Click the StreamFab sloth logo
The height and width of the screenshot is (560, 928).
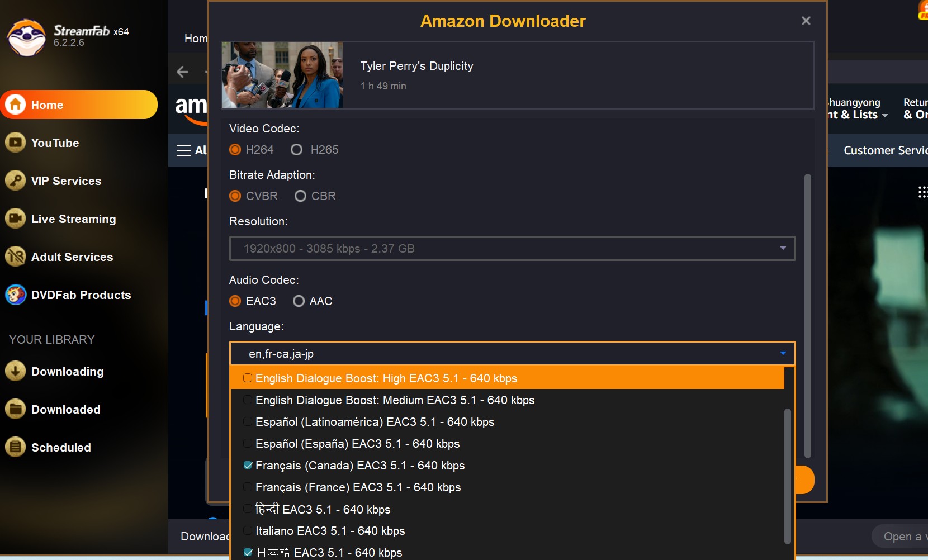[x=26, y=37]
